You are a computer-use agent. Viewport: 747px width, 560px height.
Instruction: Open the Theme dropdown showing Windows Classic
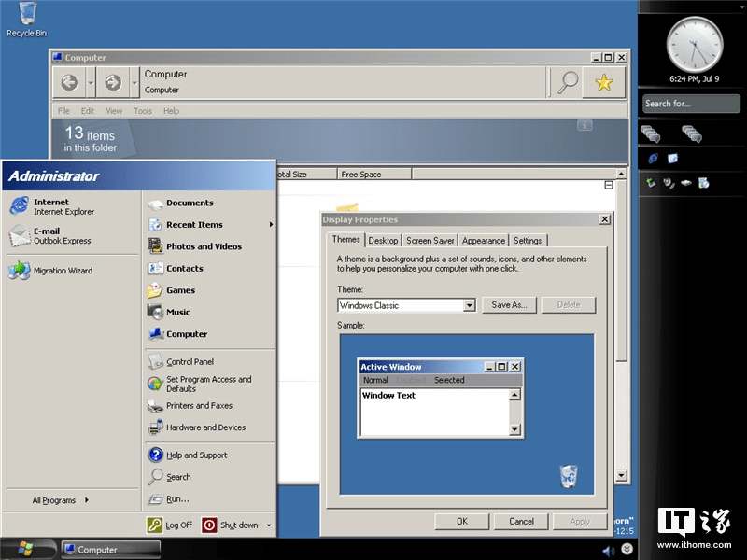click(x=469, y=305)
